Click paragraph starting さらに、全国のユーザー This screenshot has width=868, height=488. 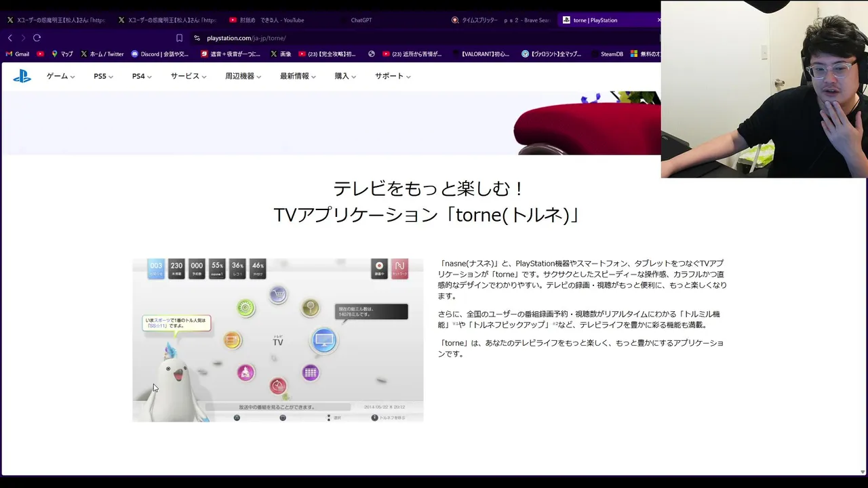pos(579,319)
